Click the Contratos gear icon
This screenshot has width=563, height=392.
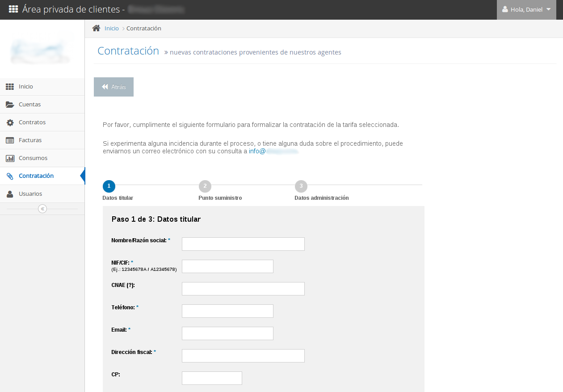click(x=10, y=122)
